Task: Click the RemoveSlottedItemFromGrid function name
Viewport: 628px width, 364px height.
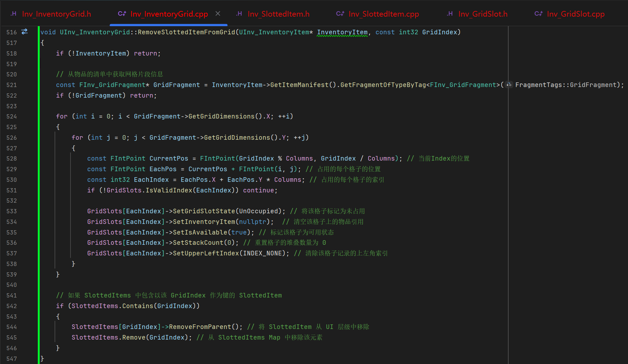Action: (186, 32)
